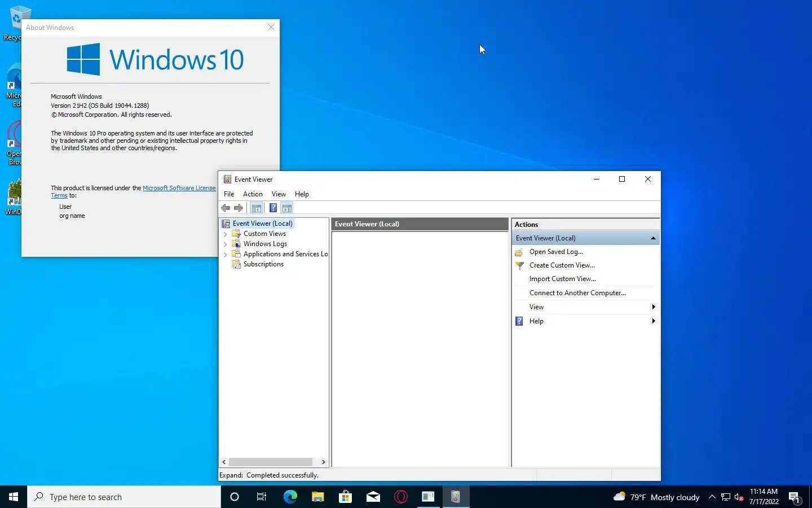This screenshot has width=812, height=508.
Task: Open Opera browser from taskbar
Action: [x=400, y=497]
